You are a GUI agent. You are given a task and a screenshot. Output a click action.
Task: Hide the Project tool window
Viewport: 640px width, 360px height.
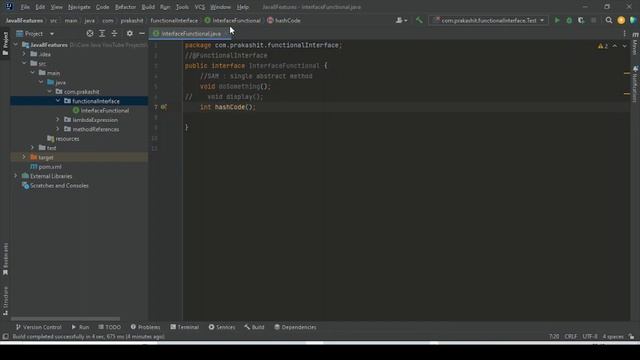point(142,33)
